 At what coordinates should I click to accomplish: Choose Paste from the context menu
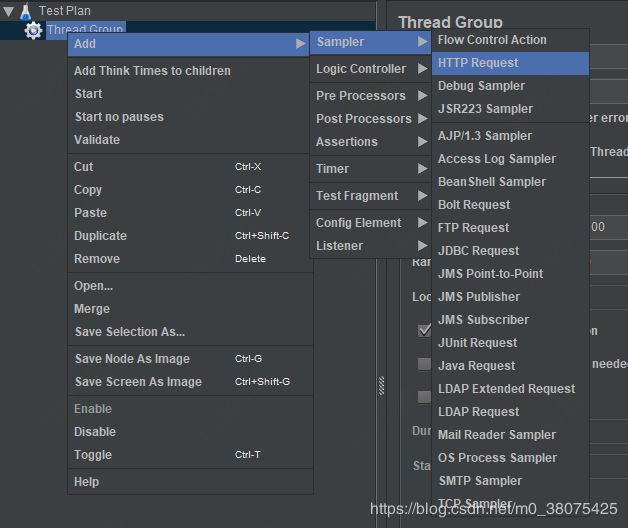(x=189, y=213)
